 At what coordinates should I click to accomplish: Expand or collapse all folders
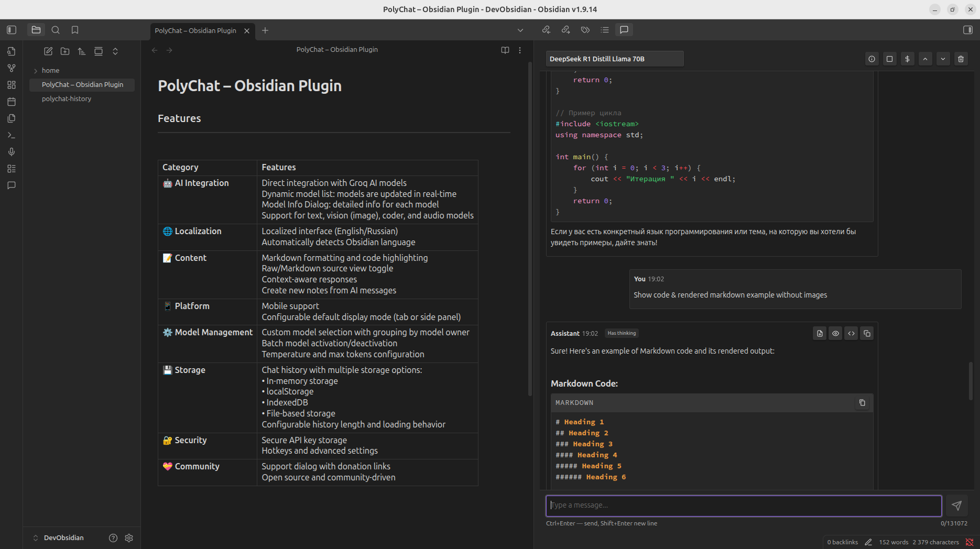tap(115, 51)
